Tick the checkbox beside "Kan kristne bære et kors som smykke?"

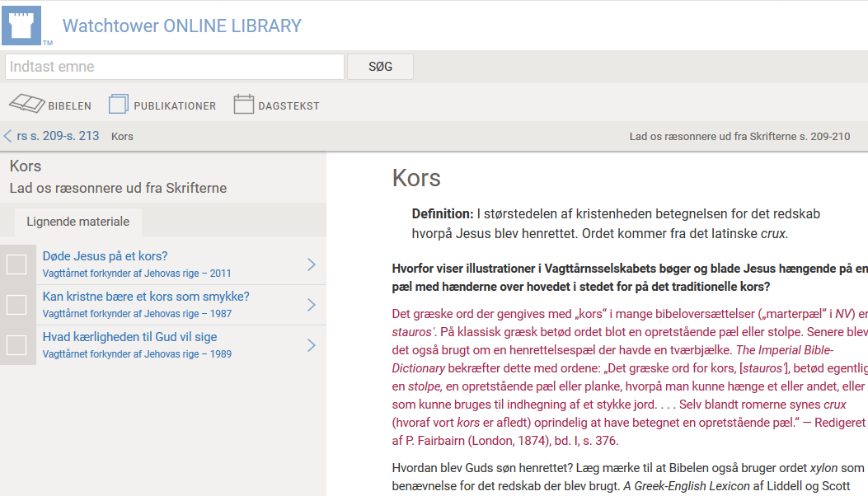point(16,305)
